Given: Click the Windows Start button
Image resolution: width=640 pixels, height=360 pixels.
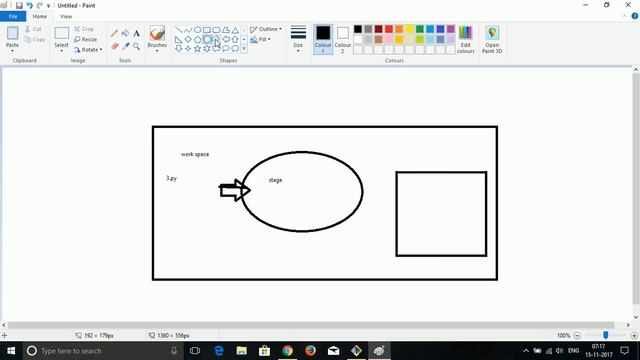Looking at the screenshot, I should (x=11, y=351).
